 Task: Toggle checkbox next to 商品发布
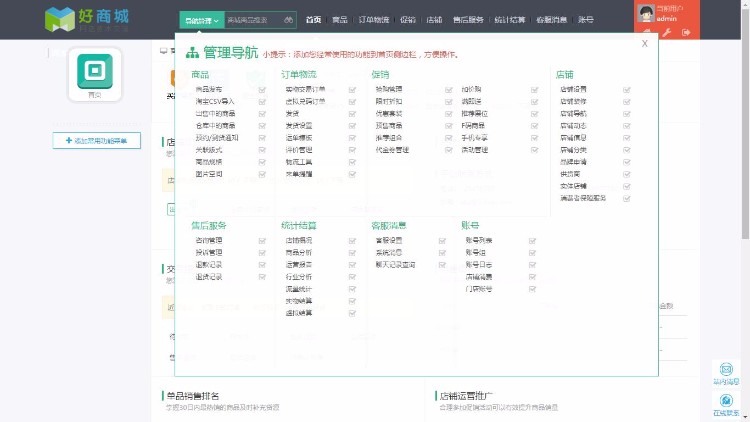click(x=263, y=89)
